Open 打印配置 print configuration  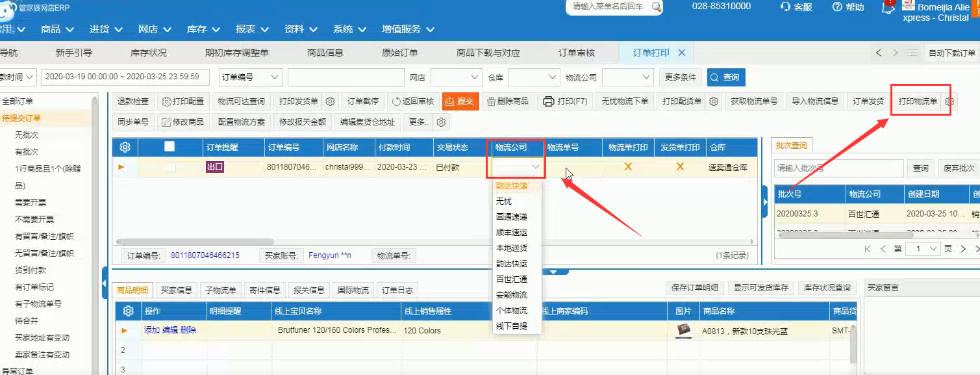182,101
